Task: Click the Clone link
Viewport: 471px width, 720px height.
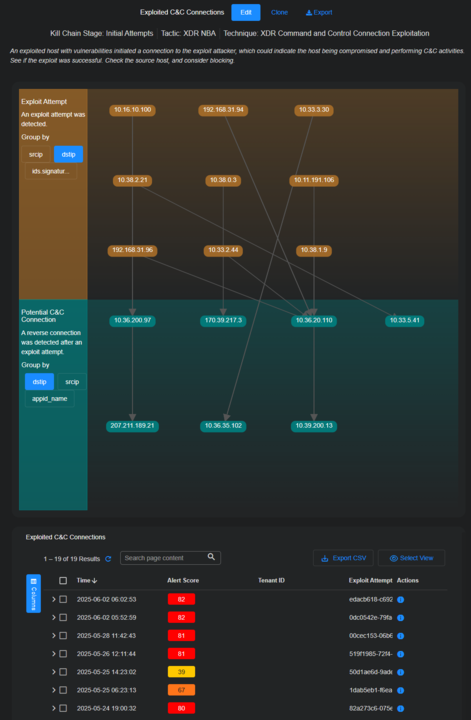Action: (x=279, y=12)
